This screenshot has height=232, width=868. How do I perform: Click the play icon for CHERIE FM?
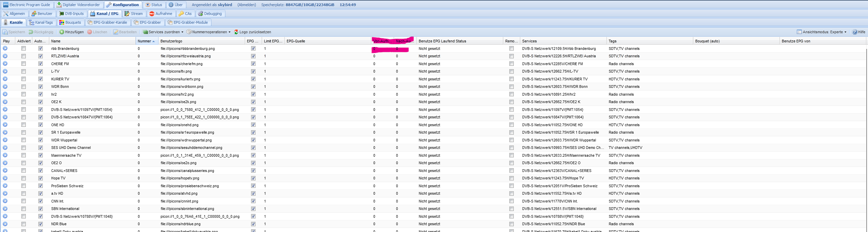click(x=5, y=64)
